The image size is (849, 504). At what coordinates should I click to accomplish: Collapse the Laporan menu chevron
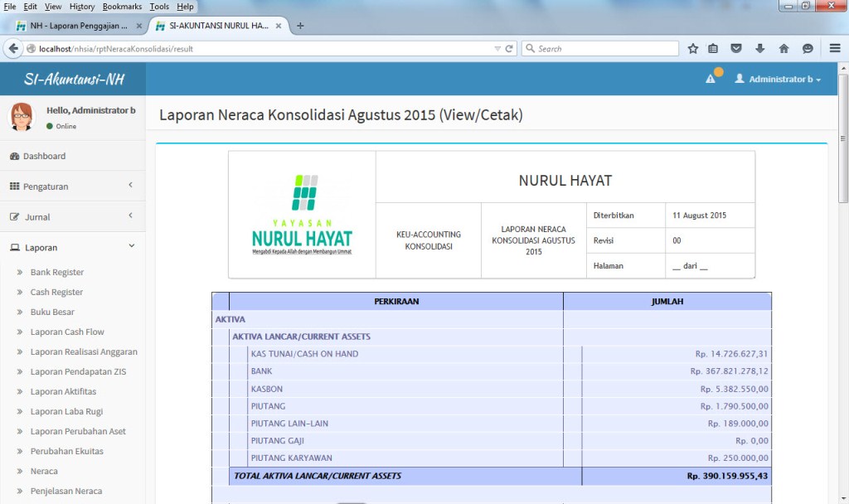click(131, 245)
